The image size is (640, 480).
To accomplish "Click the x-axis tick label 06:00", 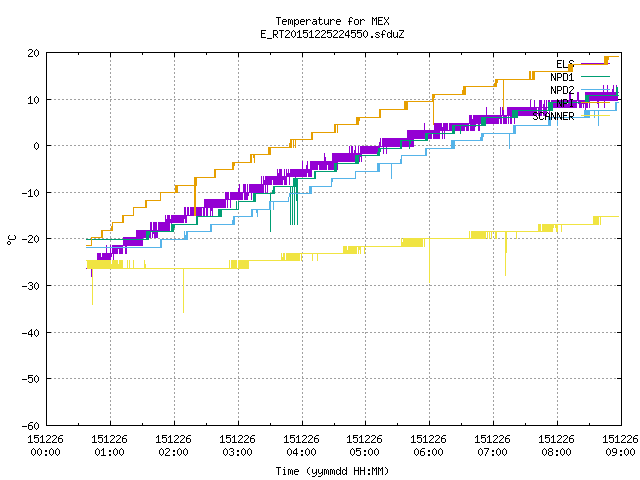I will (x=429, y=452).
